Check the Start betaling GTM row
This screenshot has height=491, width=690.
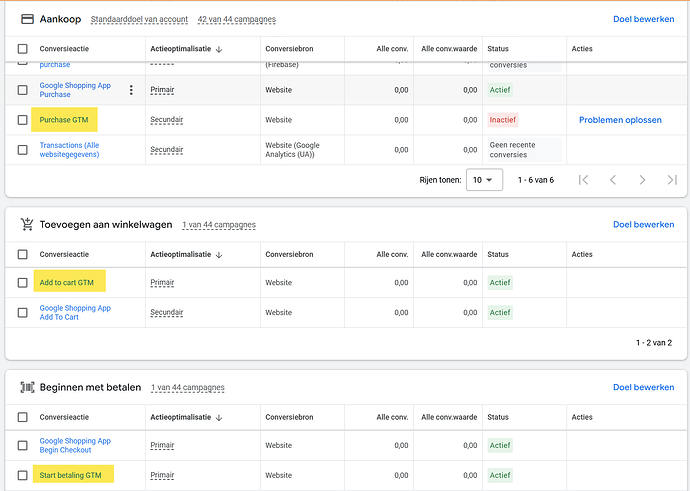(x=22, y=475)
